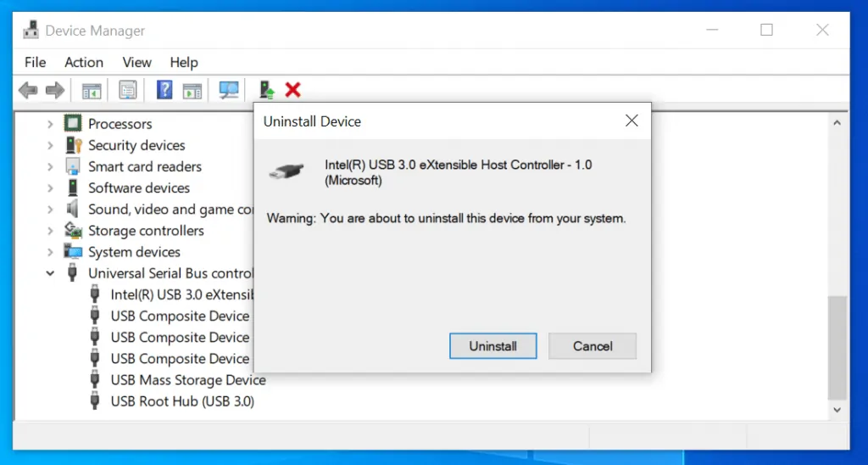Select Security devices label in tree

(136, 145)
